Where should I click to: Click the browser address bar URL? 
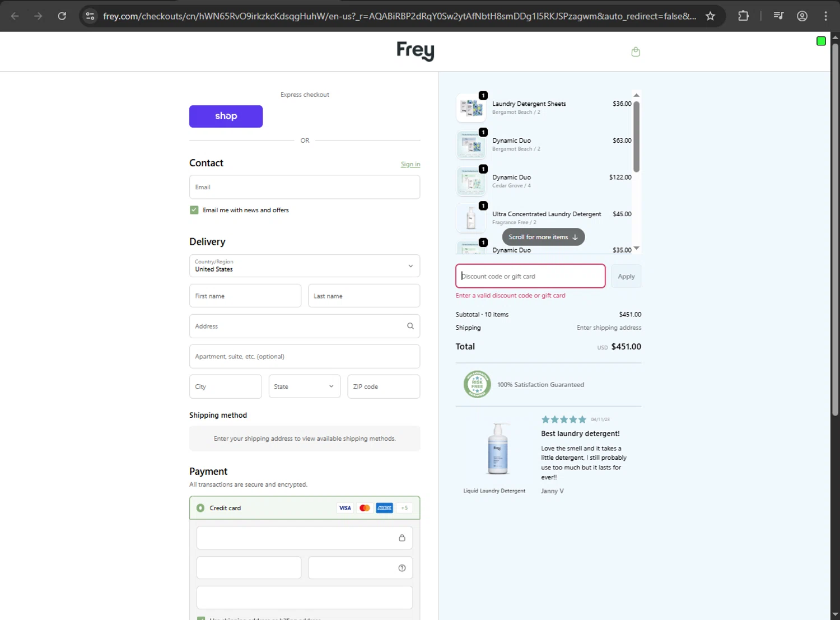[x=400, y=16]
